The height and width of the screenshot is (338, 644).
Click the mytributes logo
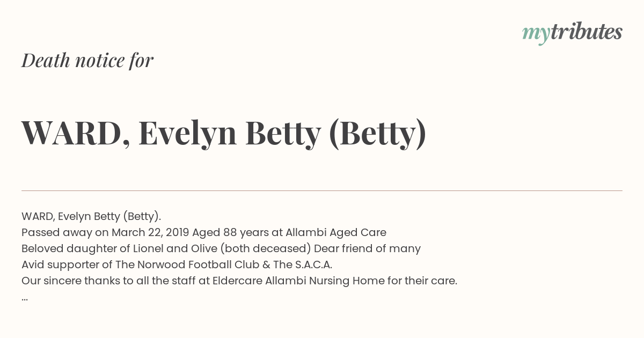(572, 33)
